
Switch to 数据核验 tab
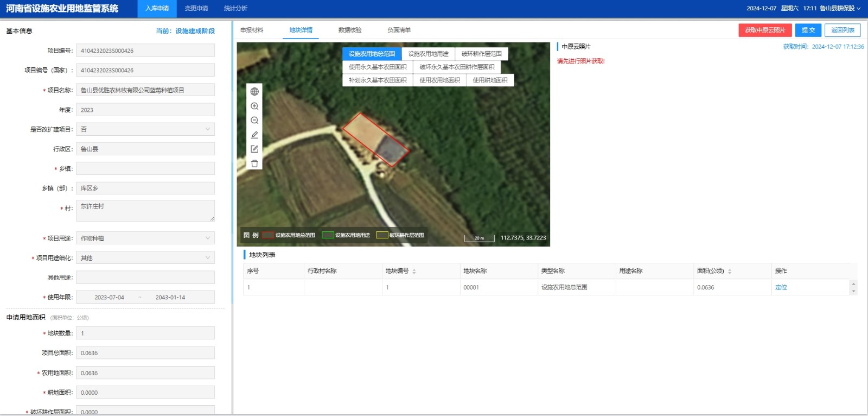click(350, 30)
